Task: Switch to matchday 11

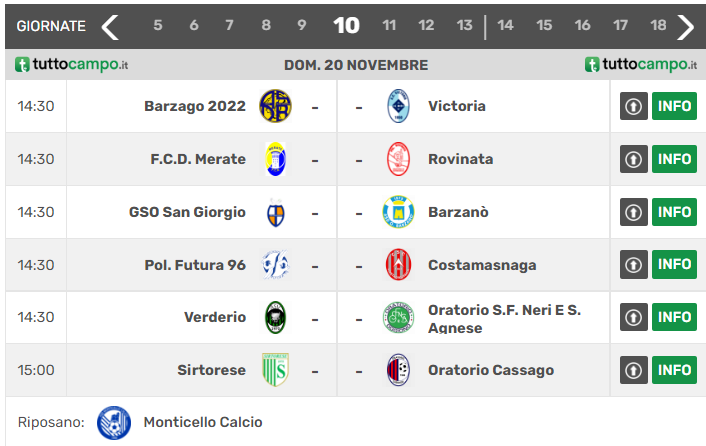Action: [x=390, y=26]
